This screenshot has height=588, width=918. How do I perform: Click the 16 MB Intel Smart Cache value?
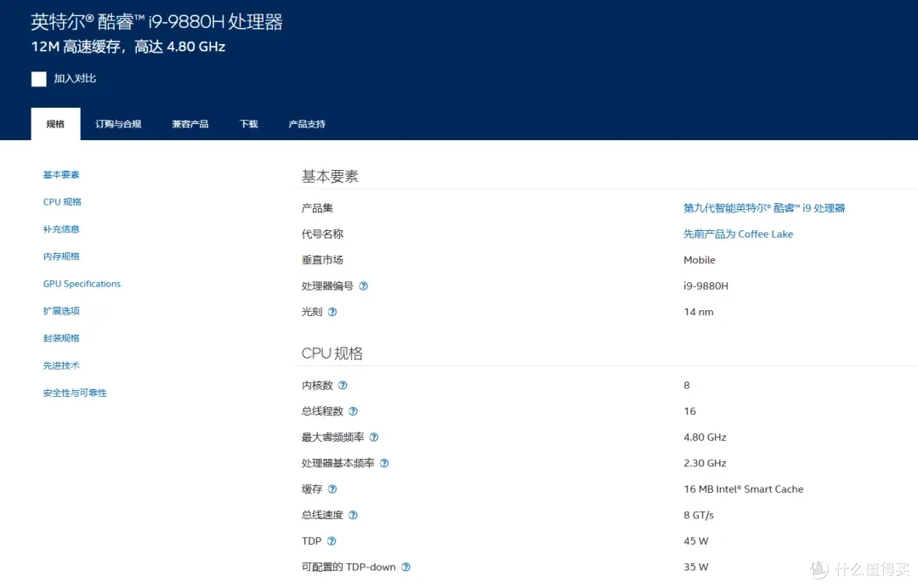pyautogui.click(x=744, y=489)
